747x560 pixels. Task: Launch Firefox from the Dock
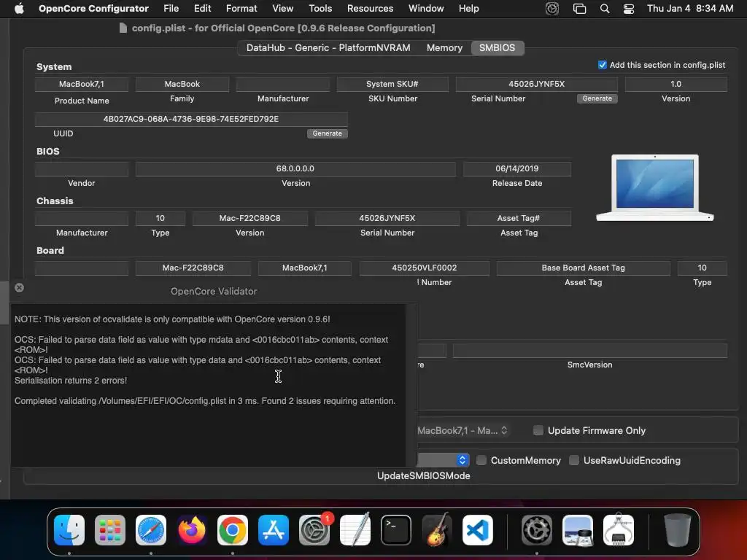[x=192, y=530]
